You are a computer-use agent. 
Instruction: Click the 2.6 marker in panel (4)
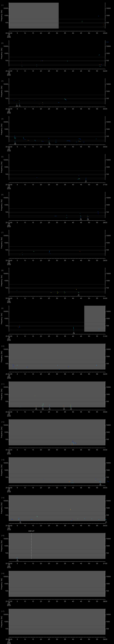click(x=15, y=144)
